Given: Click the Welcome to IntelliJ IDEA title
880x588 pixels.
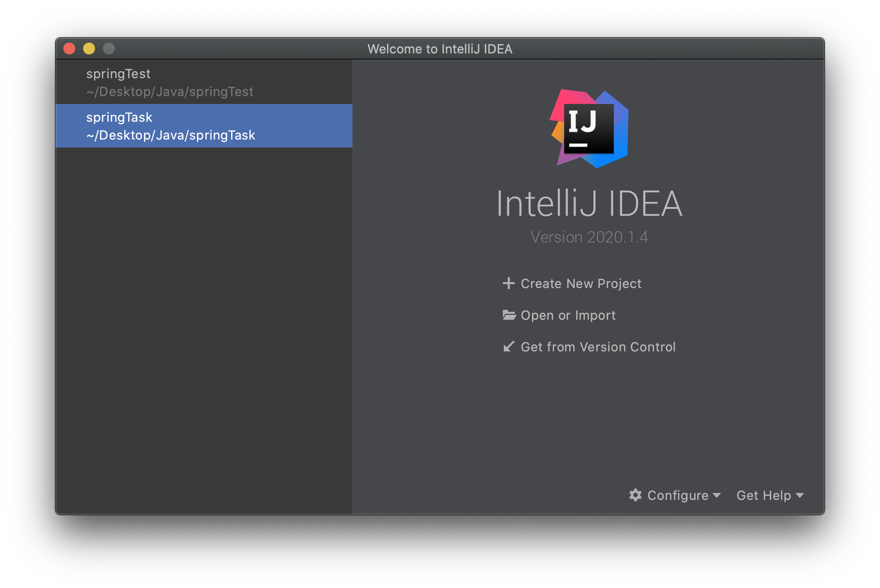Looking at the screenshot, I should tap(440, 49).
